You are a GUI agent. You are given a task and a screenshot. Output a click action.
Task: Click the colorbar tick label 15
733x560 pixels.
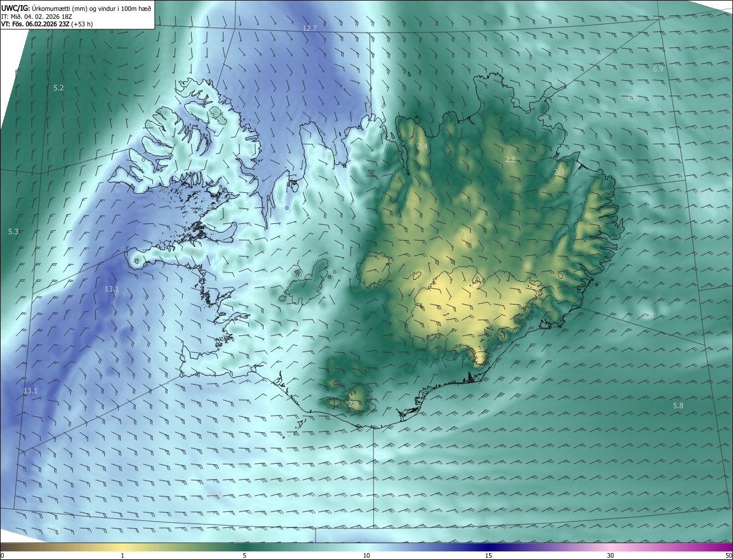488,555
